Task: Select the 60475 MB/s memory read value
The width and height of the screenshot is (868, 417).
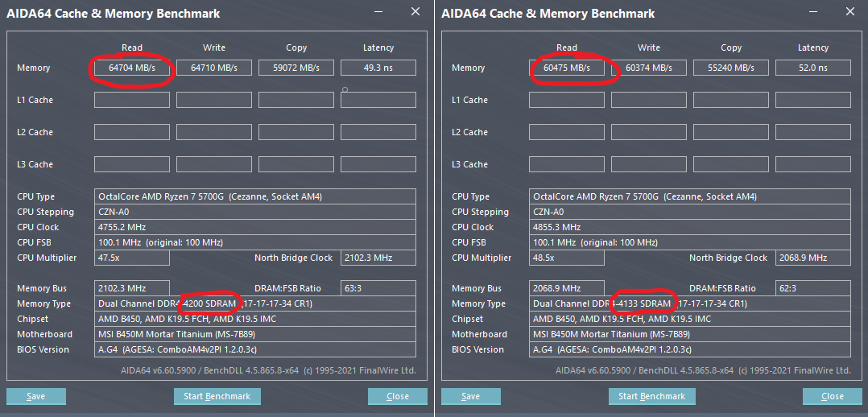Action: 567,68
